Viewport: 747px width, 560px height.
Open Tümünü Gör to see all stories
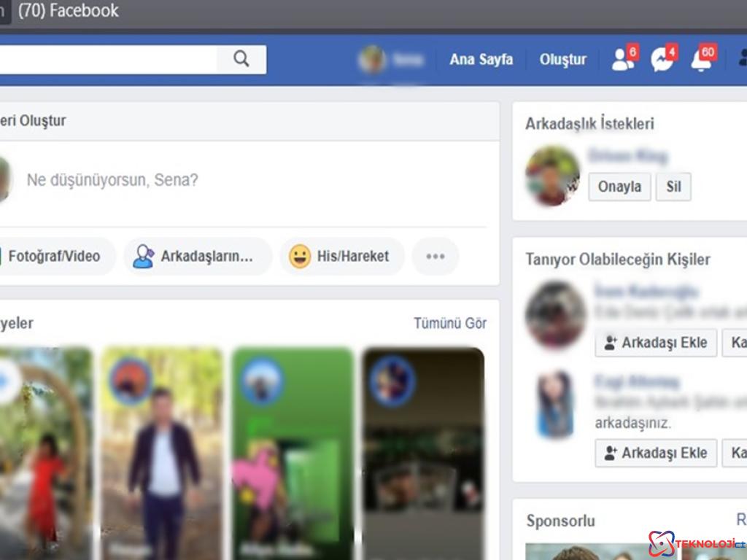449,323
